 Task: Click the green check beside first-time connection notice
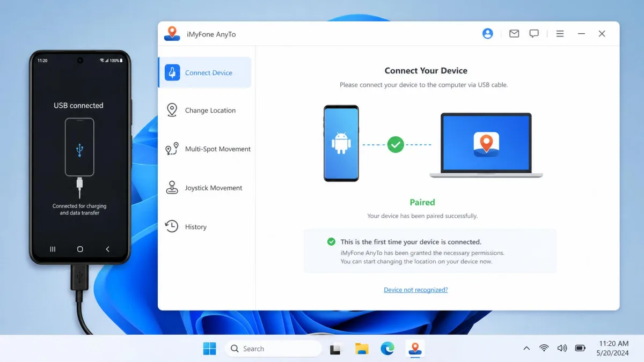pyautogui.click(x=332, y=242)
